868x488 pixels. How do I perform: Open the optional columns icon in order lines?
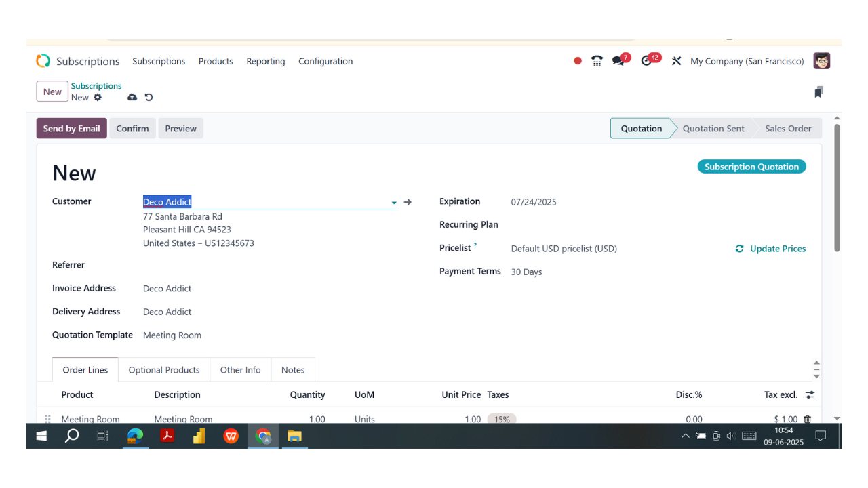point(810,394)
